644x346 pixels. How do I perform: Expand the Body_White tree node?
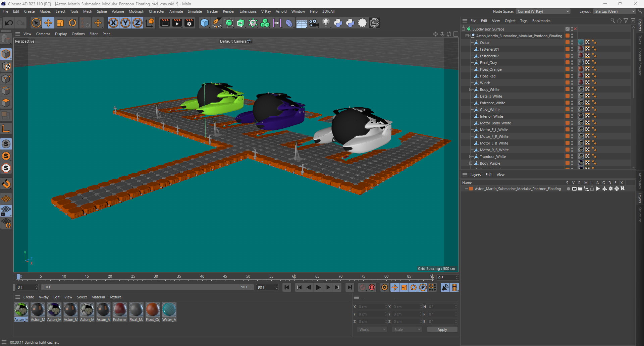[471, 90]
